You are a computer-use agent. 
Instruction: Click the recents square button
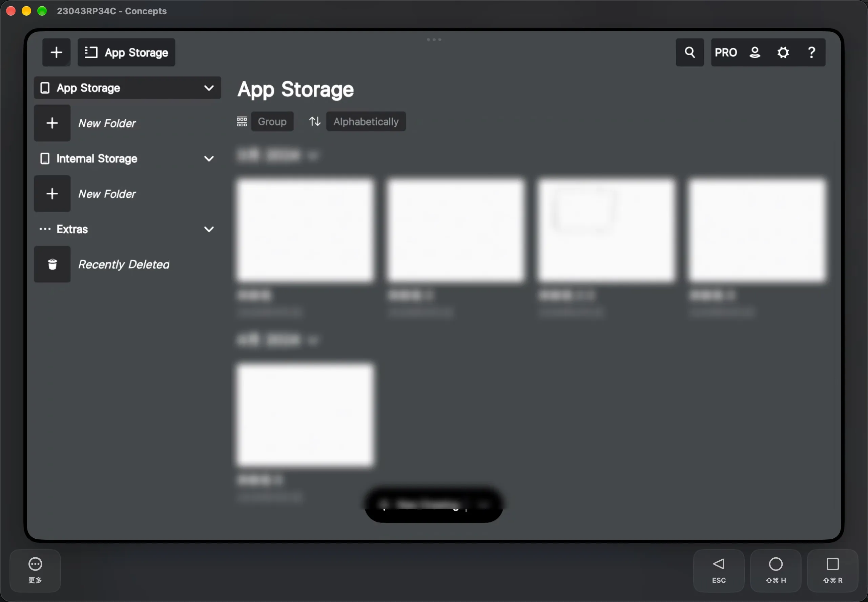pos(832,570)
